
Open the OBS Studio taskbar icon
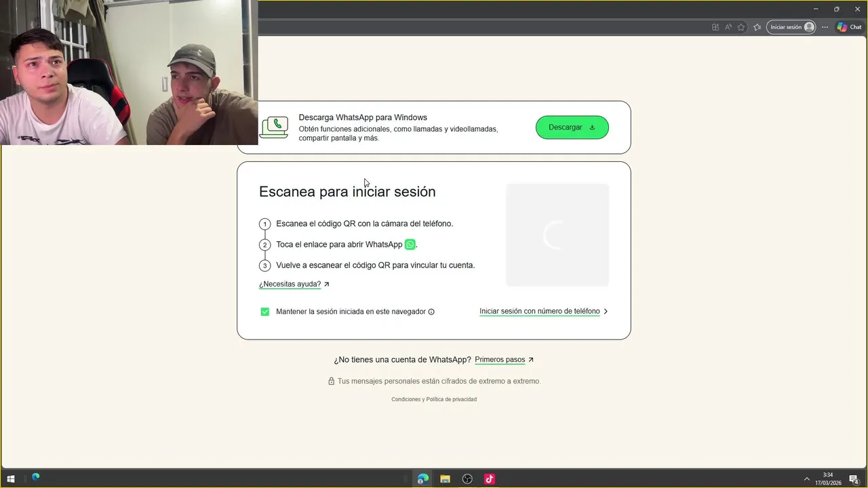[x=467, y=479]
